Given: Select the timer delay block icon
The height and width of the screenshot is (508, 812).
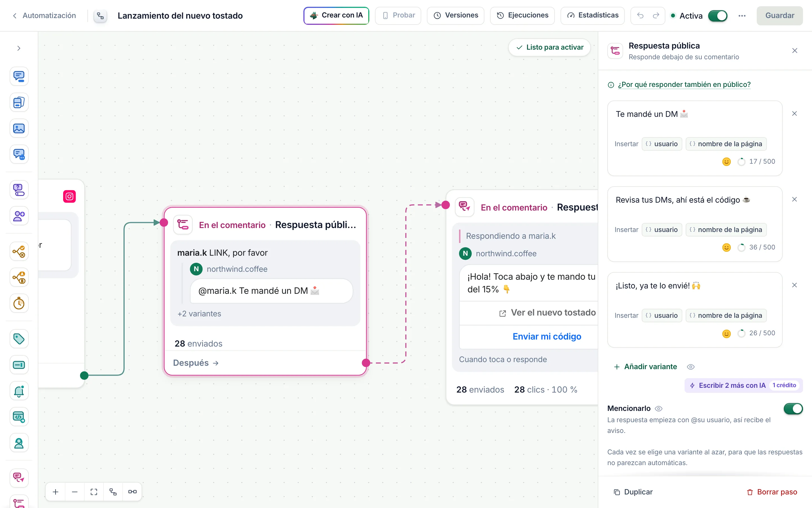Looking at the screenshot, I should point(19,303).
